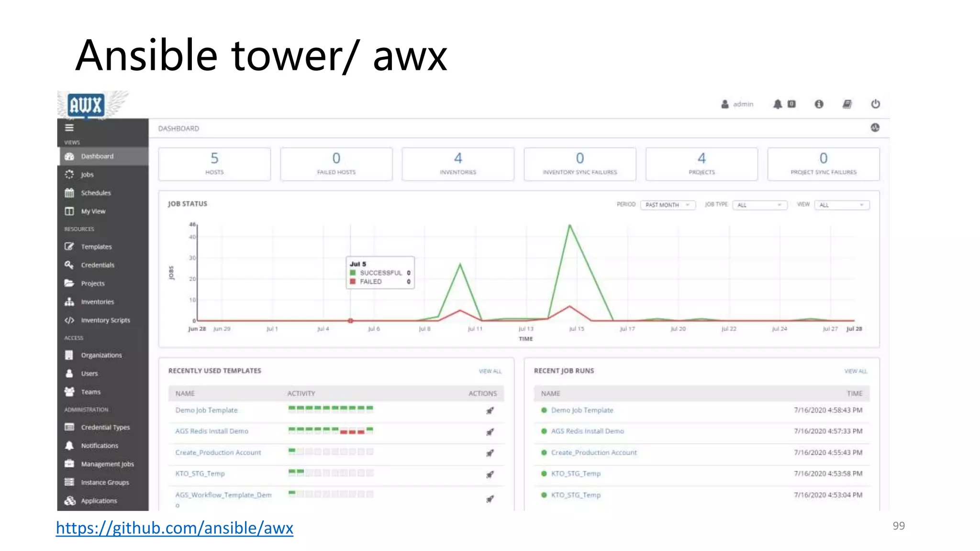Toggle the hamburger sidebar menu

69,128
